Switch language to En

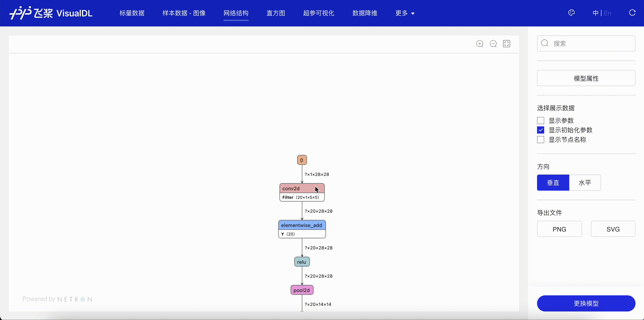click(x=607, y=13)
